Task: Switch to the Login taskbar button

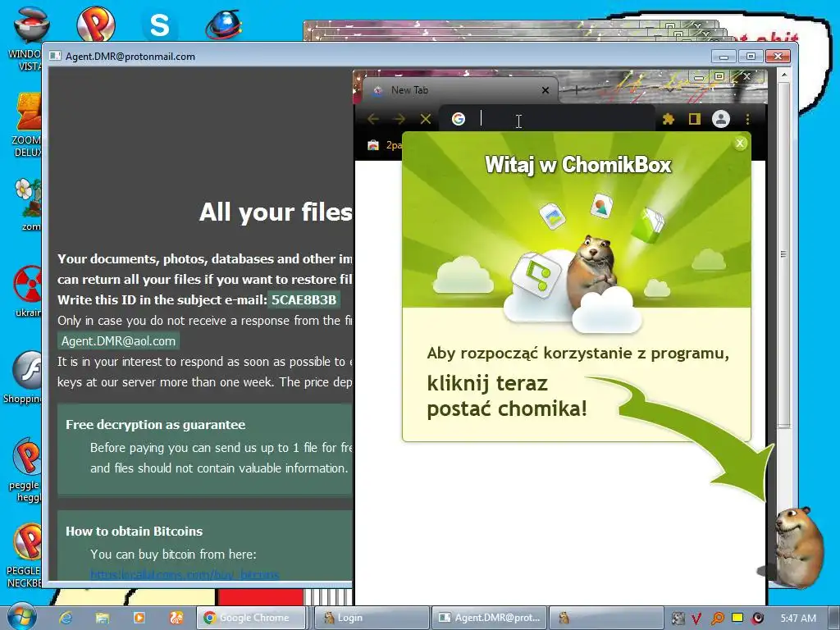Action: [372, 618]
